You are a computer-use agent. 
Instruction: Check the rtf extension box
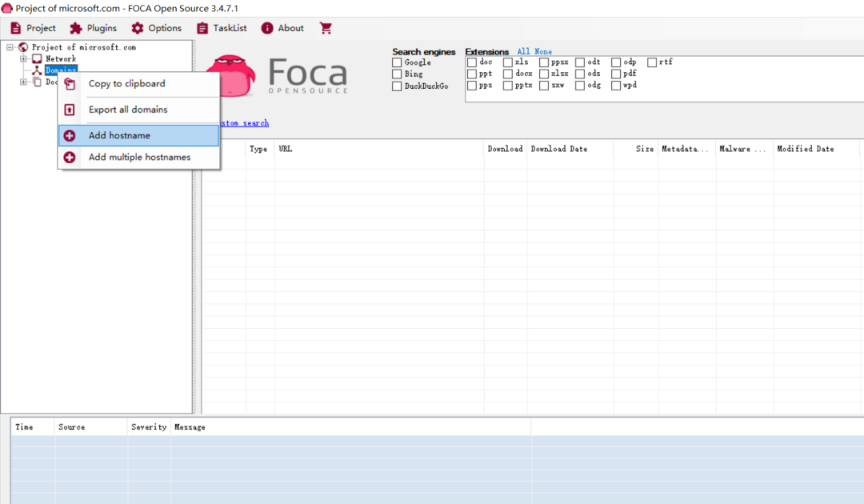point(652,62)
